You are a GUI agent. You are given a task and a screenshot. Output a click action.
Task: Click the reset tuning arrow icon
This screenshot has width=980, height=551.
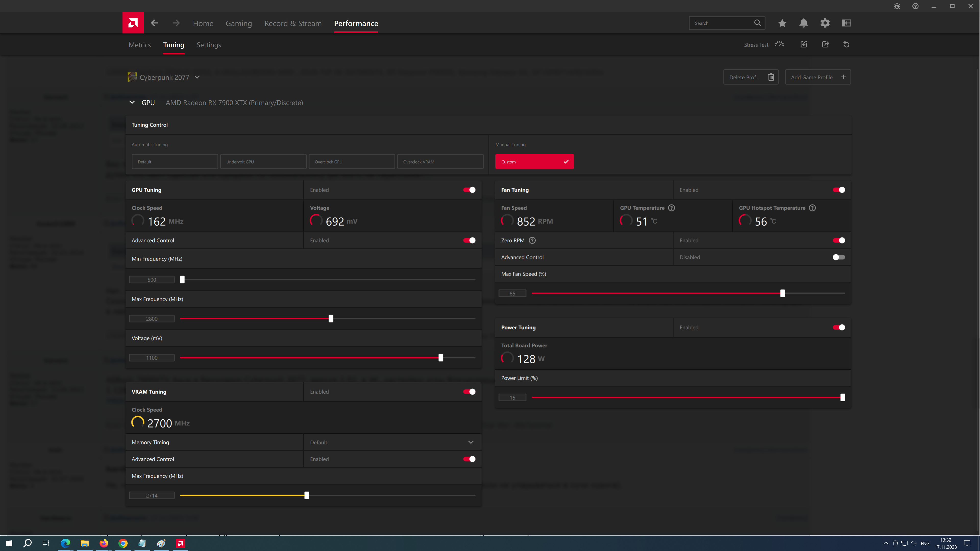coord(847,44)
